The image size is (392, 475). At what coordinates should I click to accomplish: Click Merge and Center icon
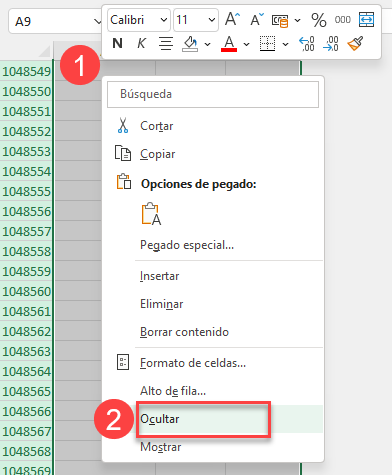[x=367, y=20]
